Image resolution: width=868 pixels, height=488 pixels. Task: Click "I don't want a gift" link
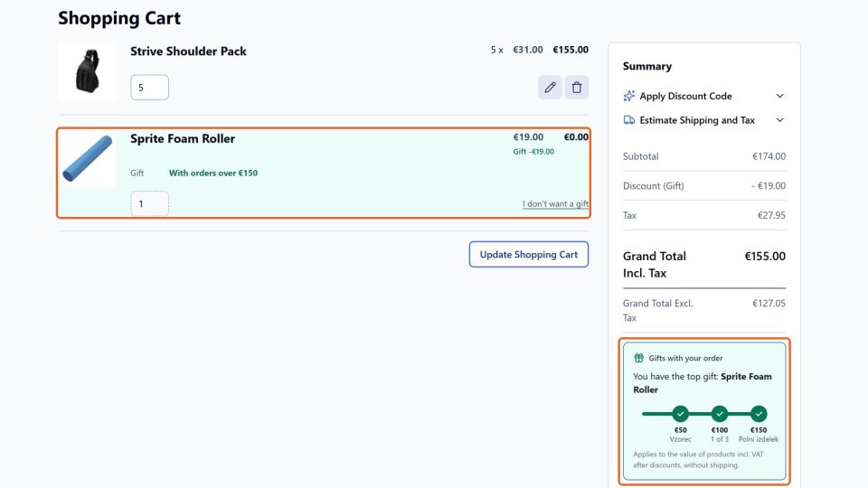[x=555, y=203]
